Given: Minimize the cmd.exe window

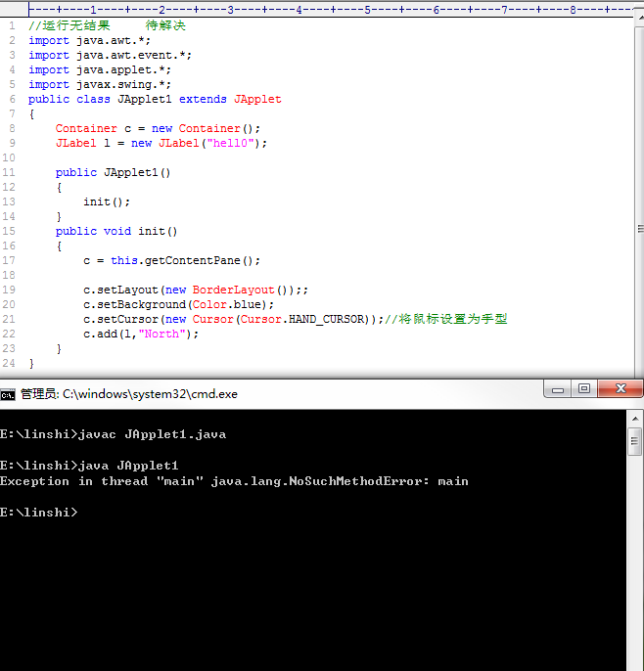Looking at the screenshot, I should [558, 388].
